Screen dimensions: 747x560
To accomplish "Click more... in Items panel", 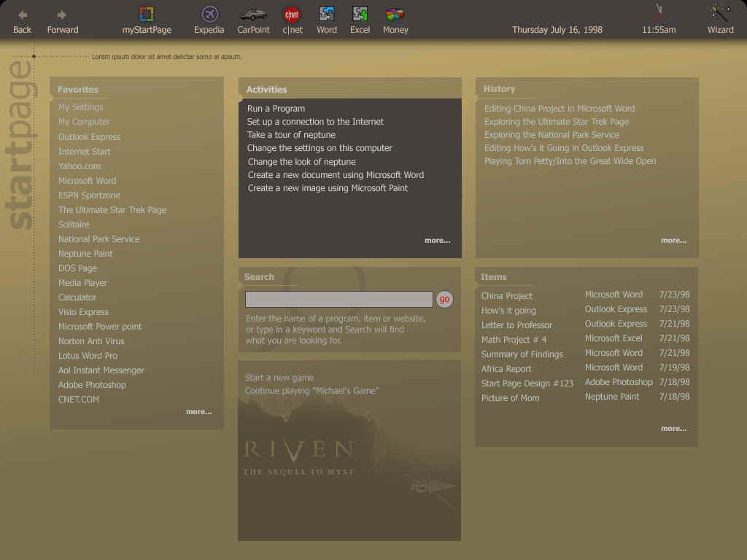I will (x=673, y=429).
